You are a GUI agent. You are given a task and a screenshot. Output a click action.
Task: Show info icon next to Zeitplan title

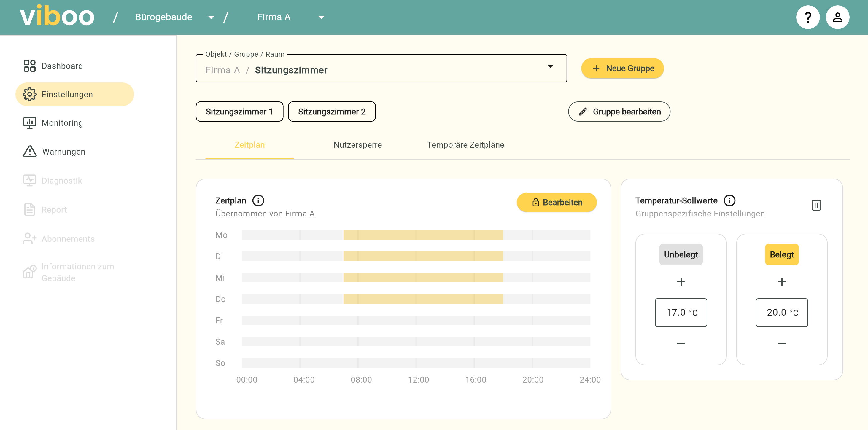click(x=258, y=200)
